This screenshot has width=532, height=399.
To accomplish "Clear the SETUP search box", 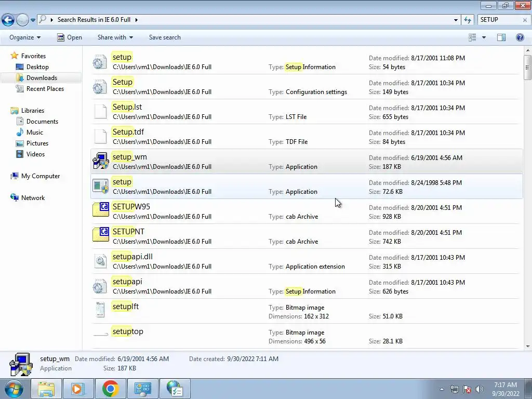I will tap(525, 20).
